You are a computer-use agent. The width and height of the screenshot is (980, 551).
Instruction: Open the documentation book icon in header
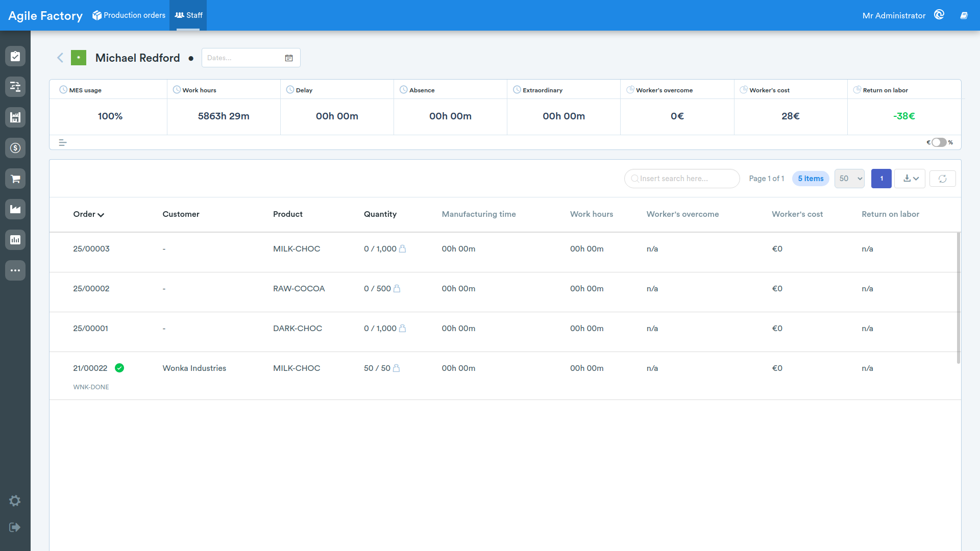tap(964, 15)
